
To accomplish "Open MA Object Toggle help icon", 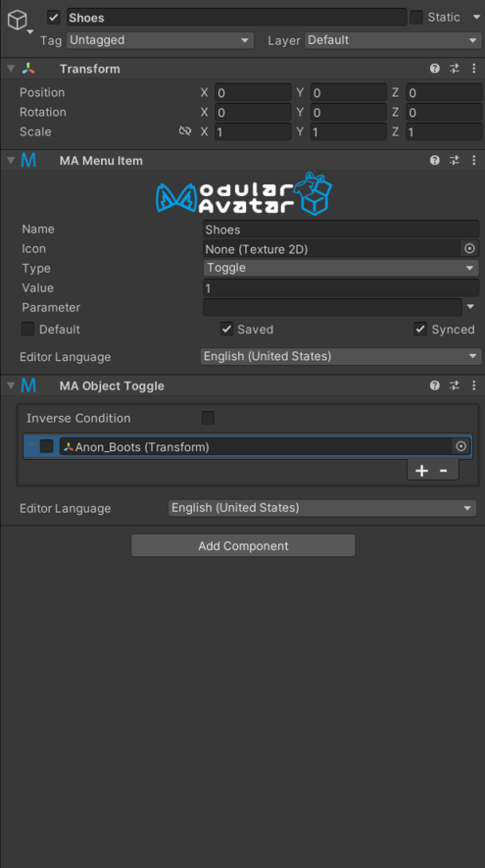I will click(x=435, y=385).
